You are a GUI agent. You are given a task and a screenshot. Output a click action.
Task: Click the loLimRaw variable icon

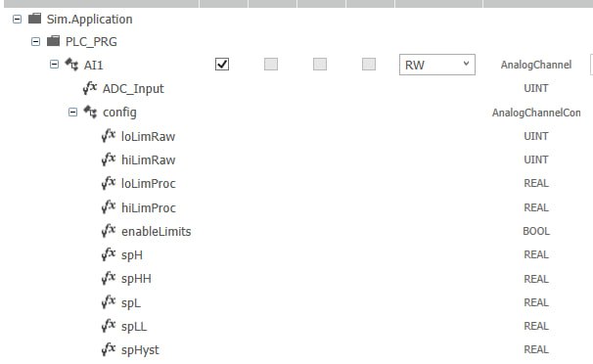109,135
